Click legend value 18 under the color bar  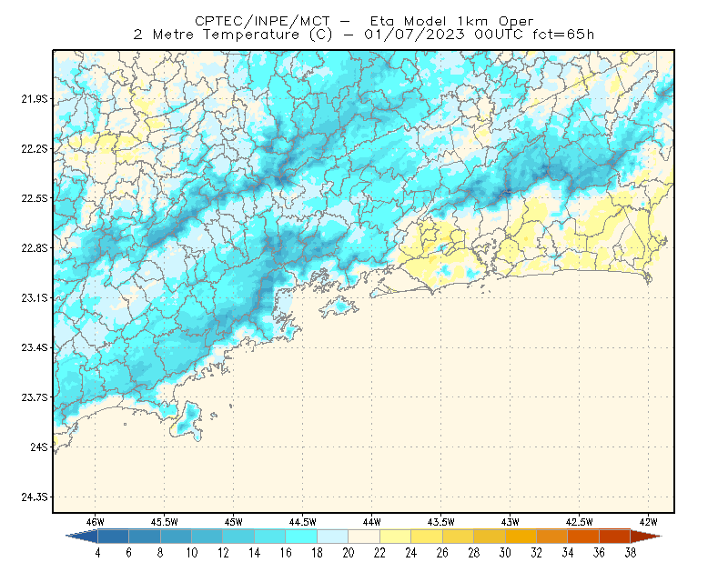pyautogui.click(x=317, y=553)
